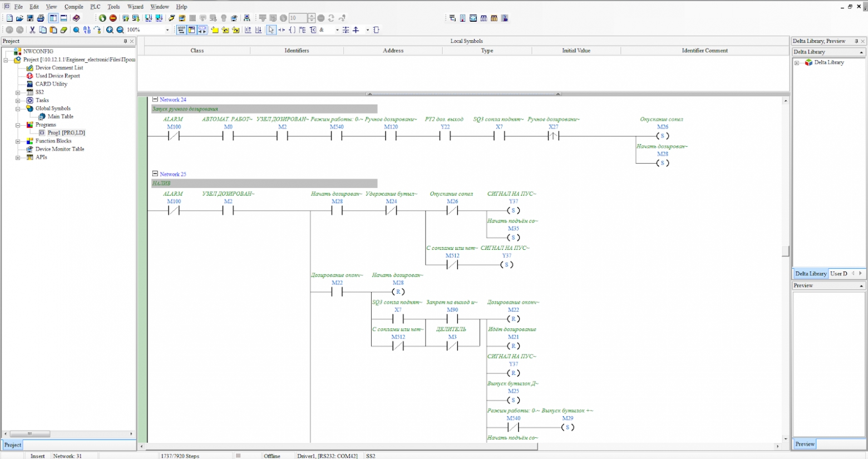The image size is (868, 459).
Task: Open the 100% zoom level dropdown
Action: [167, 30]
